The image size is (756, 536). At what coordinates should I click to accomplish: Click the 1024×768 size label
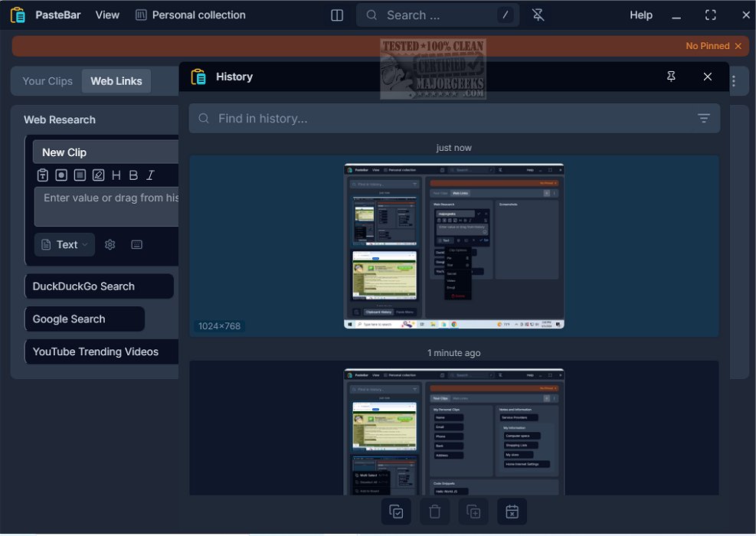coord(219,326)
